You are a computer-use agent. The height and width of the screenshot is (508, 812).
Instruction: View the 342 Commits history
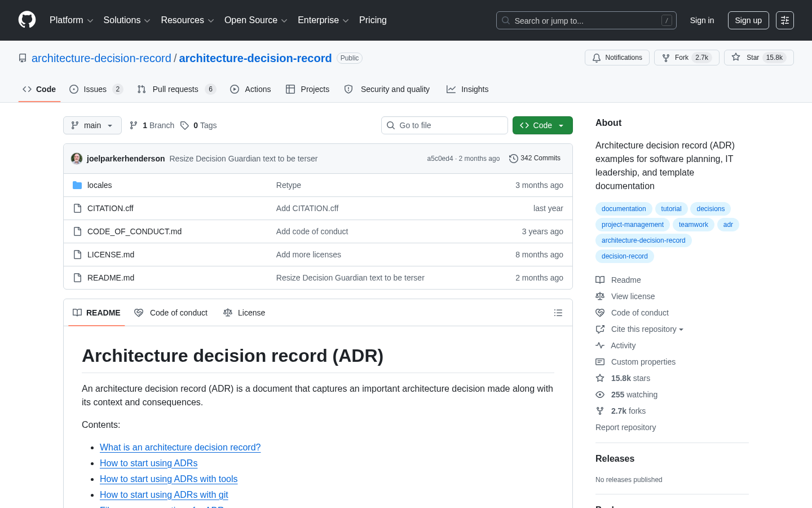(535, 159)
